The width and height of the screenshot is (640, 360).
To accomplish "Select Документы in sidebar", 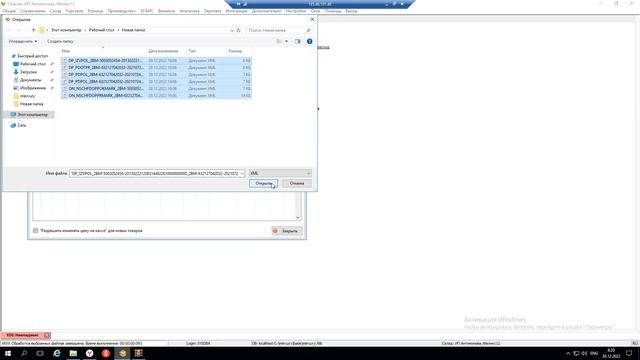I will coord(31,80).
